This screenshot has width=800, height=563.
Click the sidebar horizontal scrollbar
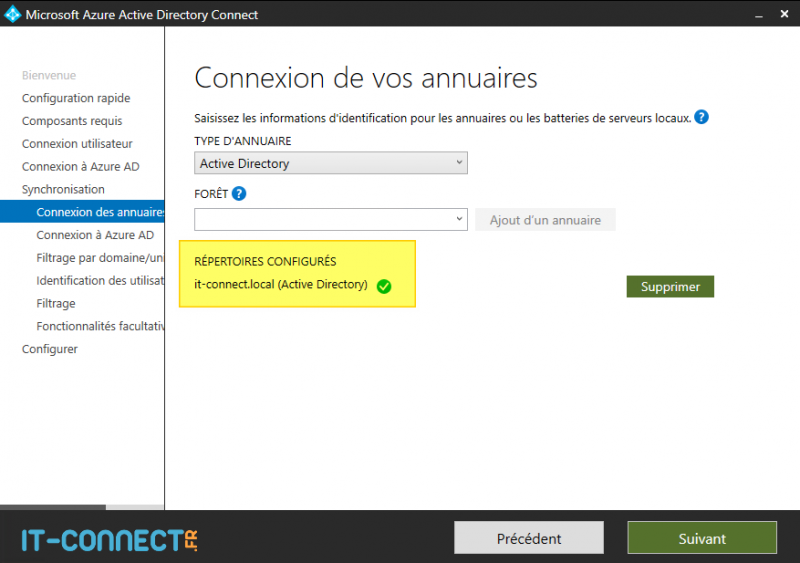[x=52, y=507]
